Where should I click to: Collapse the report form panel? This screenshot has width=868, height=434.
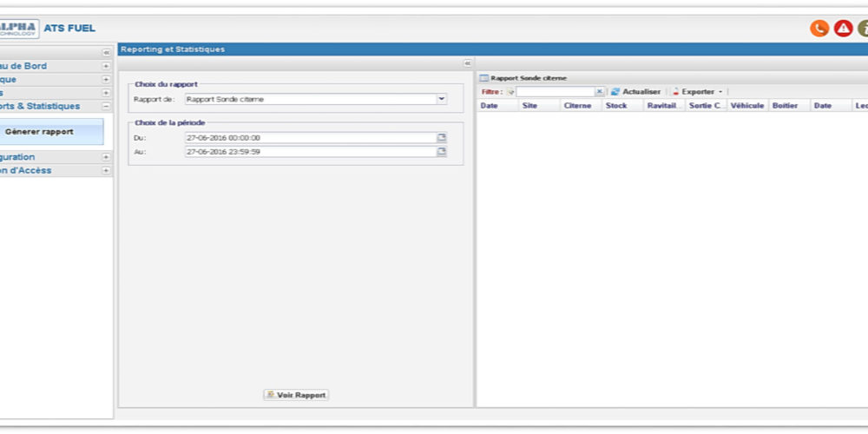coord(467,63)
